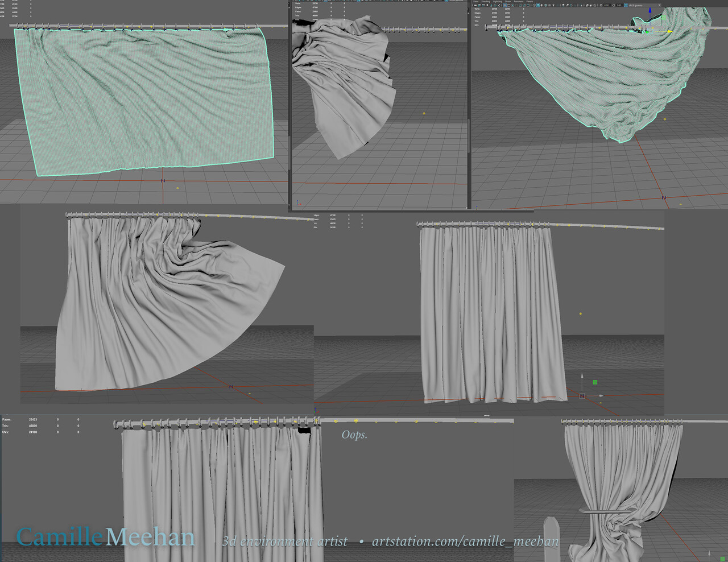Viewport: 728px width, 562px height.
Task: Click the "Oops." caption text
Action: [354, 435]
